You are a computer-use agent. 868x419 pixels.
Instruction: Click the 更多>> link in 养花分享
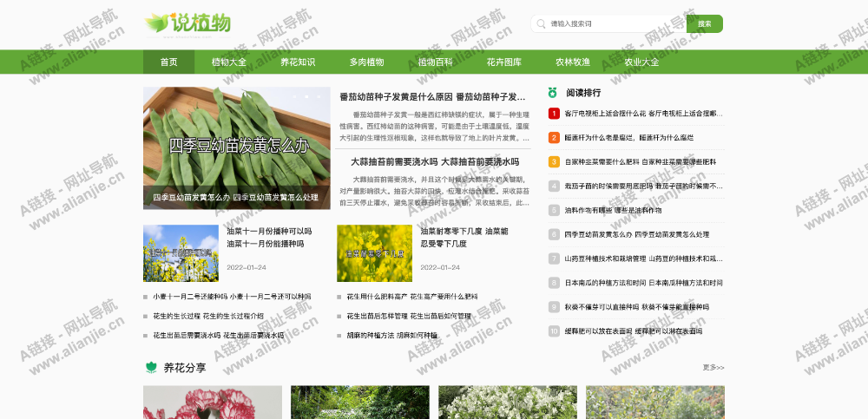tap(713, 368)
